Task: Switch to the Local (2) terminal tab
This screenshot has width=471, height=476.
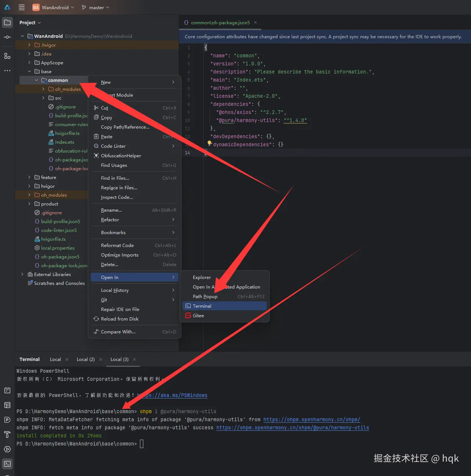Action: coord(86,359)
